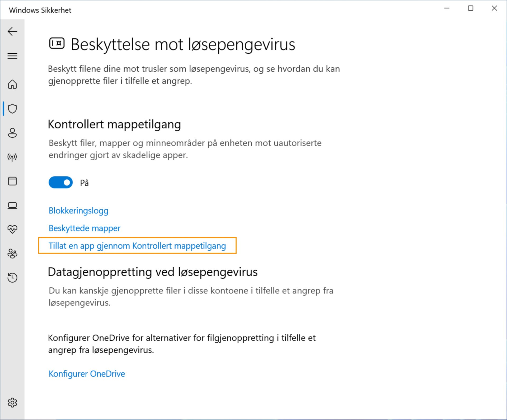Turn off Kontrollert mappetilgang toggle
Image resolution: width=507 pixels, height=420 pixels.
click(61, 183)
